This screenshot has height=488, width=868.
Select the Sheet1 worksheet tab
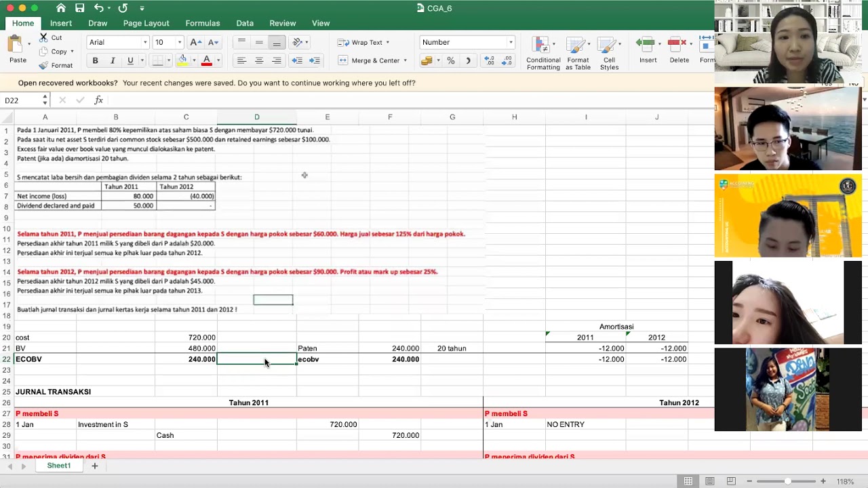coord(59,466)
